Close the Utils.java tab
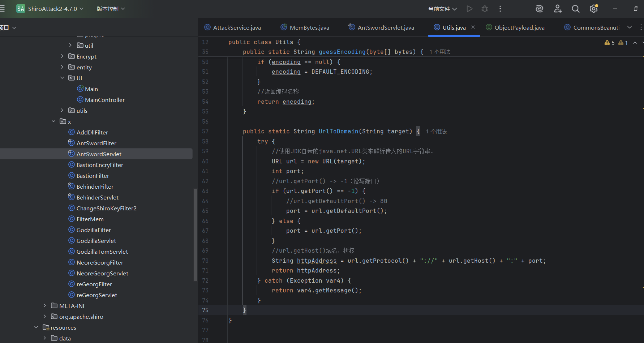This screenshot has height=343, width=644. (x=473, y=27)
